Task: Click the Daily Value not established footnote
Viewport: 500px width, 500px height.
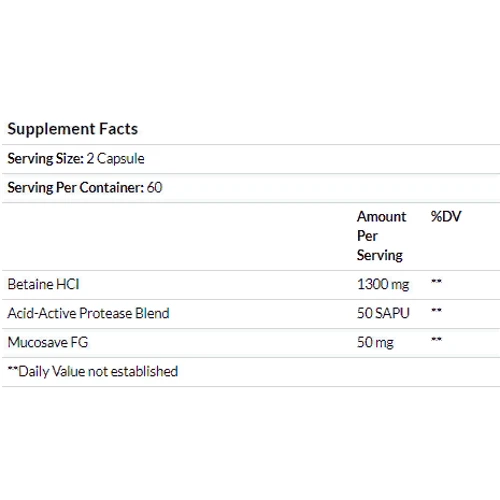Action: point(93,371)
